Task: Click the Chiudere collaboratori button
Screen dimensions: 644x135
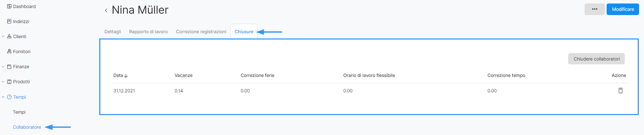Action: coord(596,59)
